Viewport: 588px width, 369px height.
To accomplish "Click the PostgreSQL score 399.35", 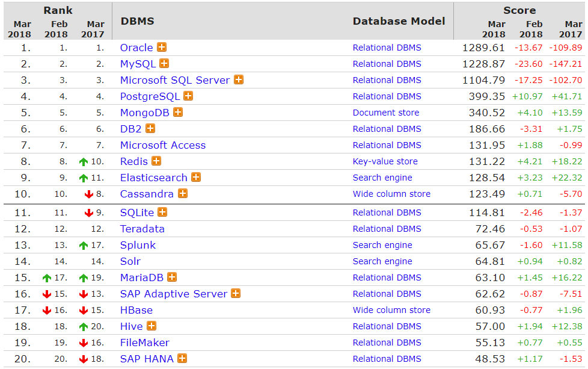I will click(487, 96).
